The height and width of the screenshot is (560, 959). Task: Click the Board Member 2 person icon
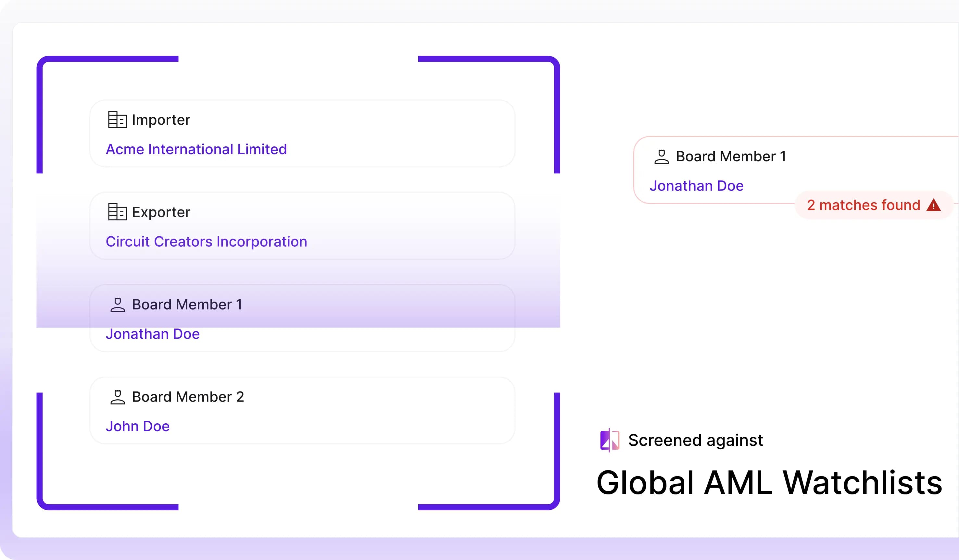click(118, 397)
